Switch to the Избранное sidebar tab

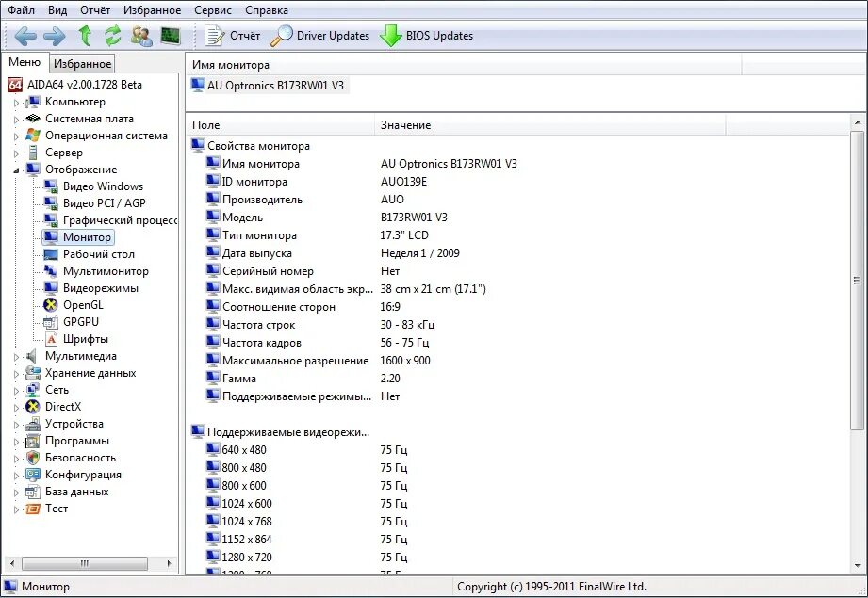83,64
